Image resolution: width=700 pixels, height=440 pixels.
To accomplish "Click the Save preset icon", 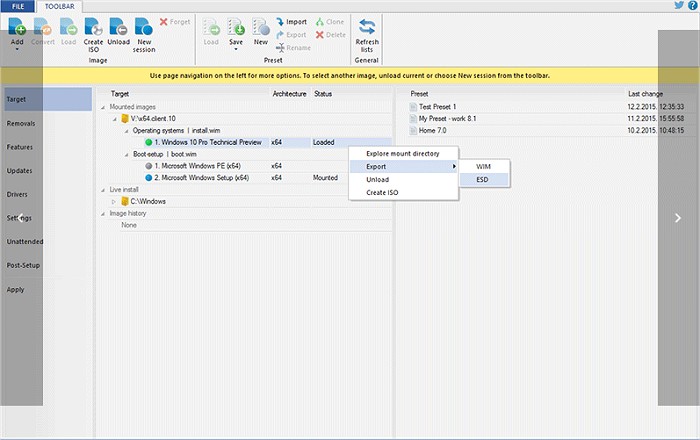I will coord(236,27).
